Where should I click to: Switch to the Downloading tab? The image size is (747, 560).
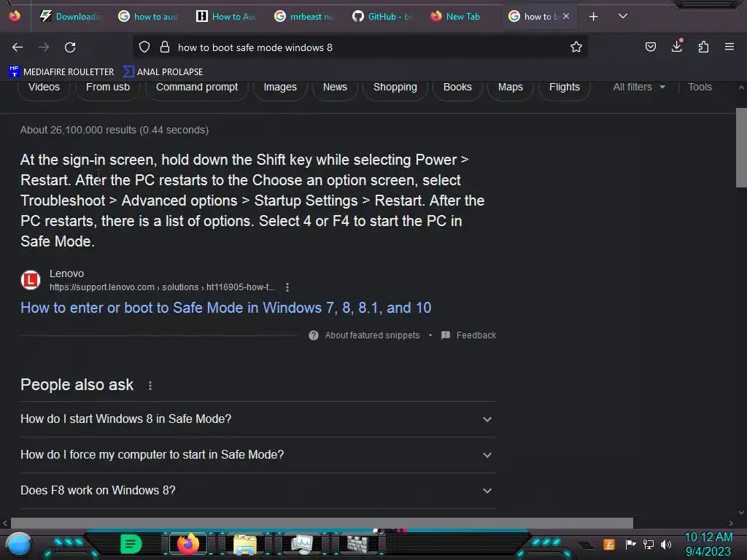[70, 17]
